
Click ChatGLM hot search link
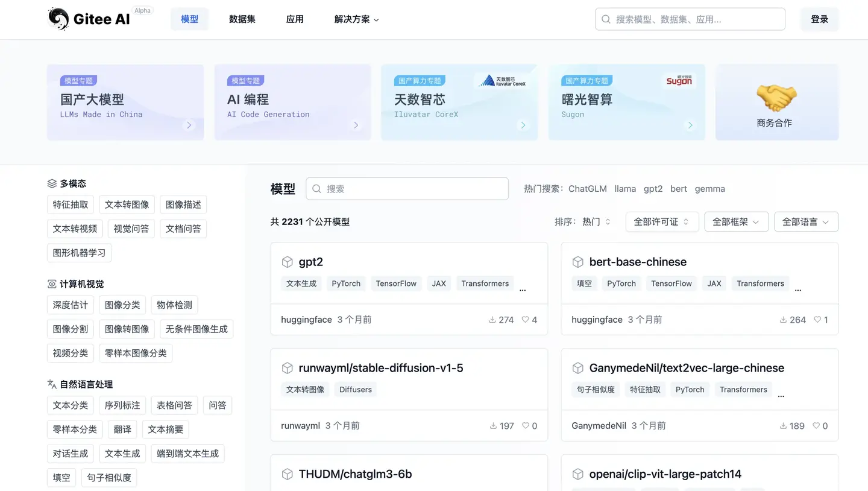pos(588,189)
